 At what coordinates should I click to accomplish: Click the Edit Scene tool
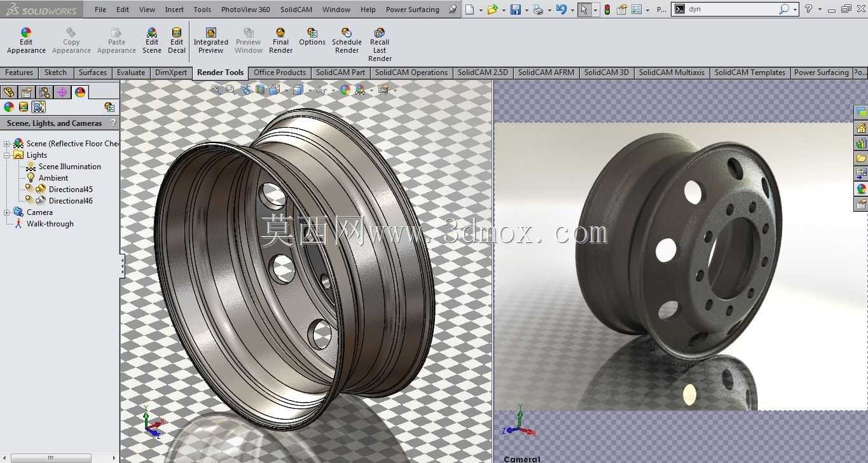coord(152,41)
